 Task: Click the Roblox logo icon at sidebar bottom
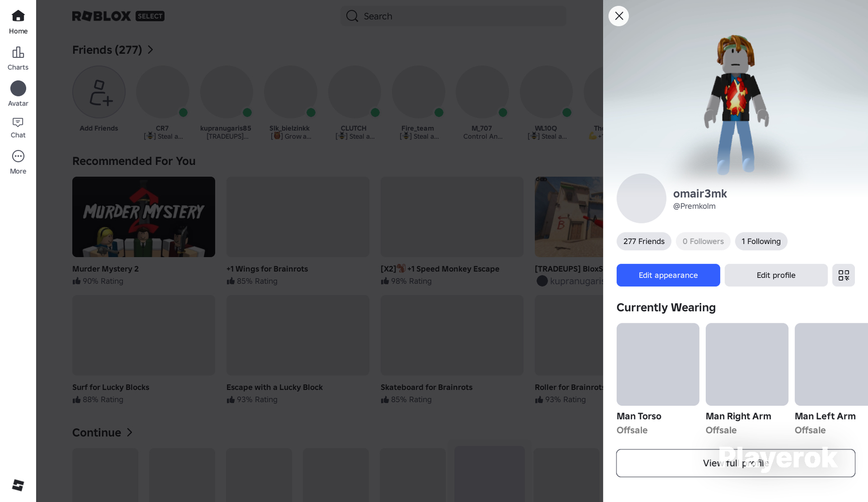(x=18, y=485)
